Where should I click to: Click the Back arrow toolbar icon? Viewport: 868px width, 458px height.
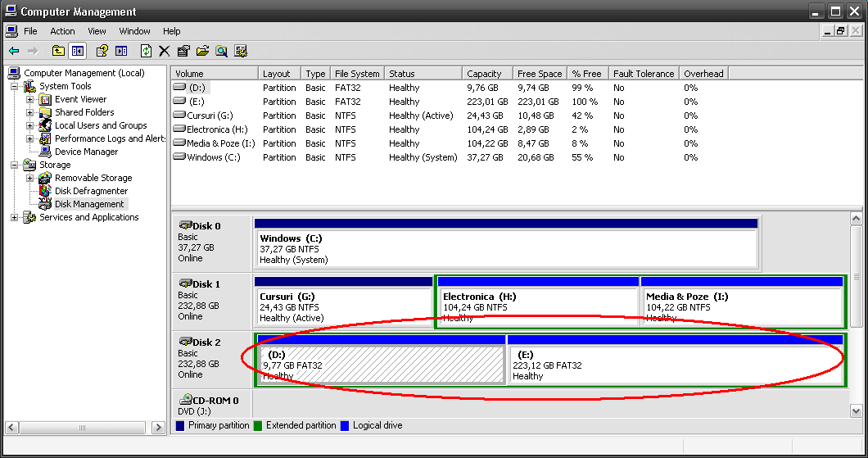point(14,51)
